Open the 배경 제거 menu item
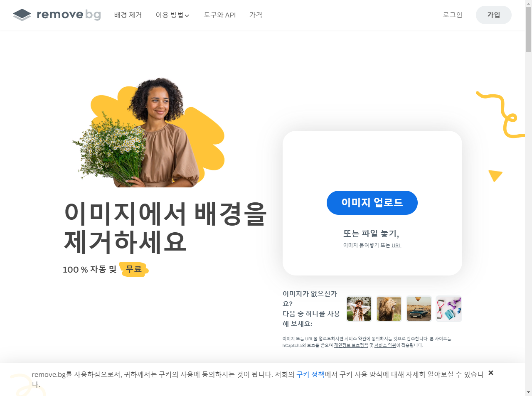Screen dimensions: 532x396 coord(128,15)
